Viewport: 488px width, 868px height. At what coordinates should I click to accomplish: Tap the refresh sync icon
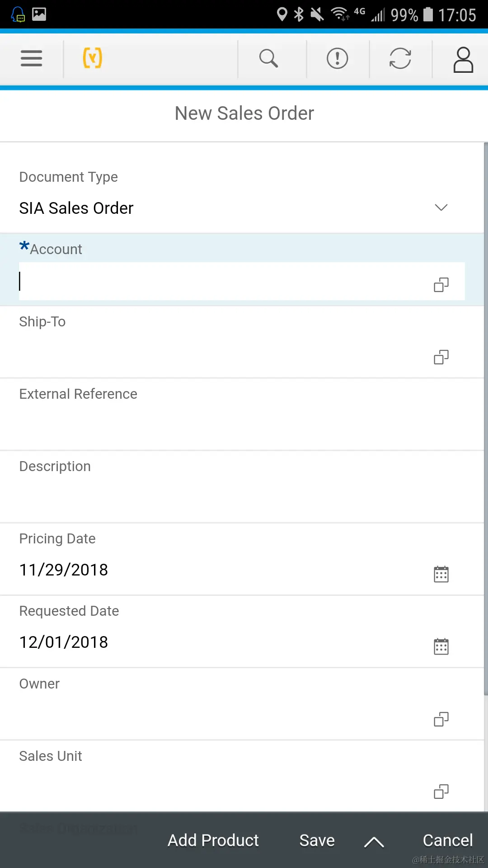coord(400,58)
